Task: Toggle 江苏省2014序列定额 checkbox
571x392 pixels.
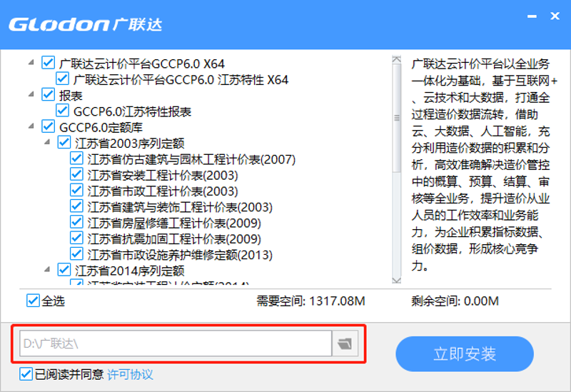Action: 64,270
